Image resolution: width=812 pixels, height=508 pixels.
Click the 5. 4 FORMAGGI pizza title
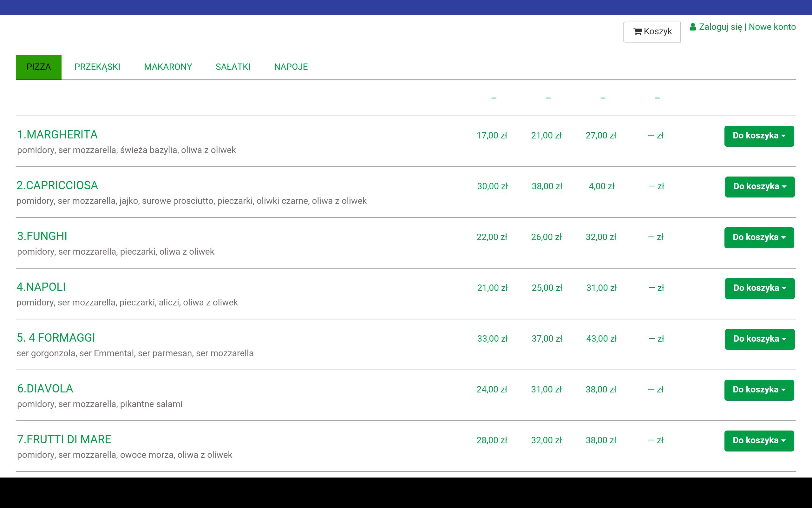coord(56,338)
